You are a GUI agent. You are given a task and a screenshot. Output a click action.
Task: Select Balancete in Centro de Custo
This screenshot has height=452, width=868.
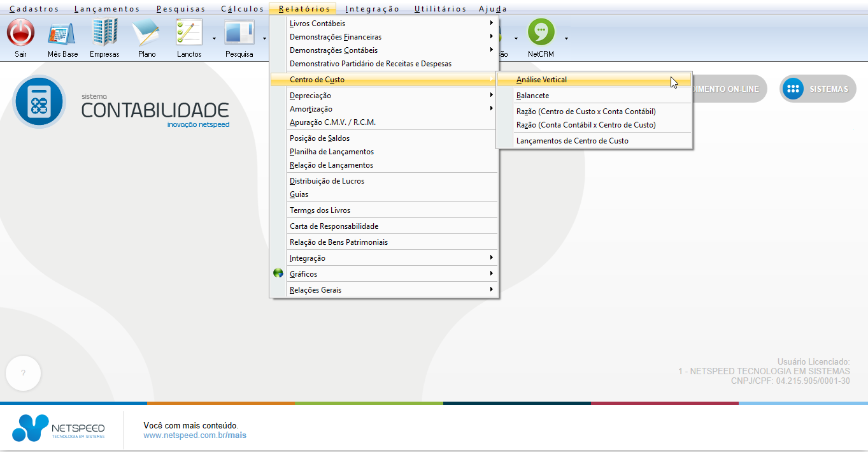pos(594,96)
